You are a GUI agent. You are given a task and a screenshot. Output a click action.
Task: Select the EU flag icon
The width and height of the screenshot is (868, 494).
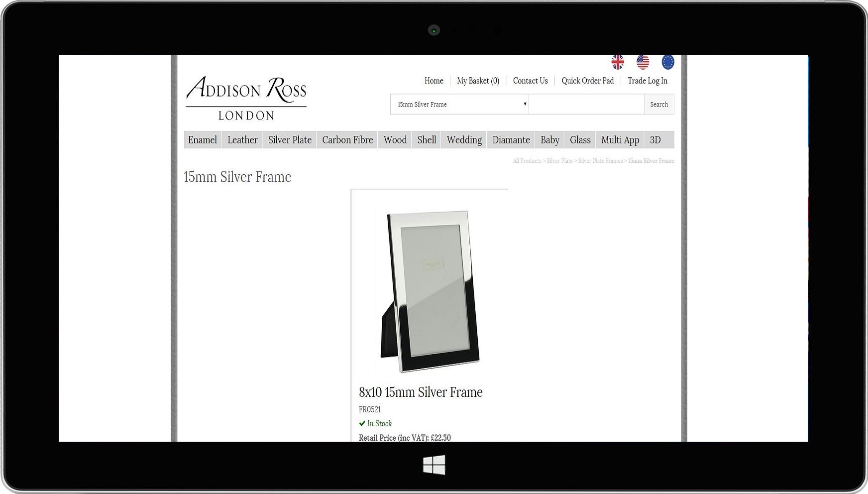667,62
